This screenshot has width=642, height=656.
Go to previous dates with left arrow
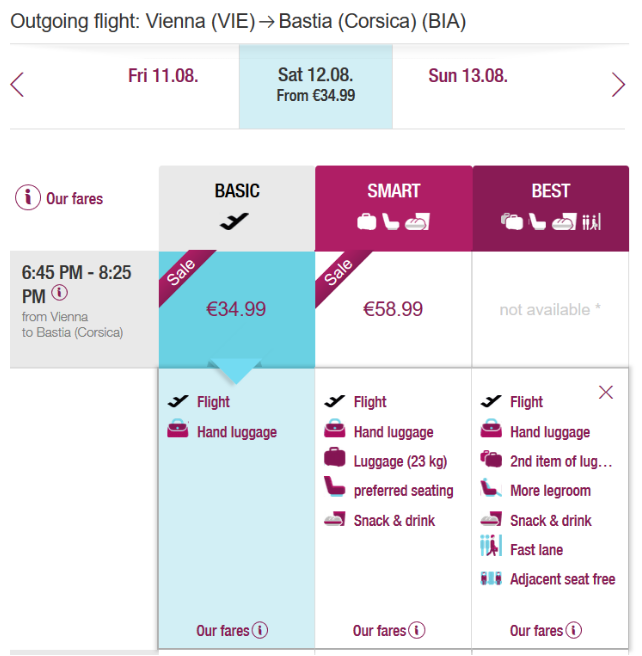pyautogui.click(x=17, y=85)
